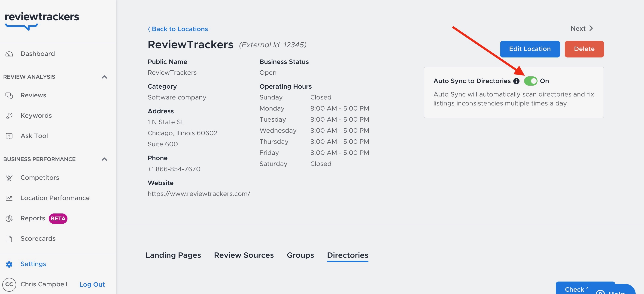644x294 pixels.
Task: Open Ask Tool in the sidebar
Action: point(34,136)
